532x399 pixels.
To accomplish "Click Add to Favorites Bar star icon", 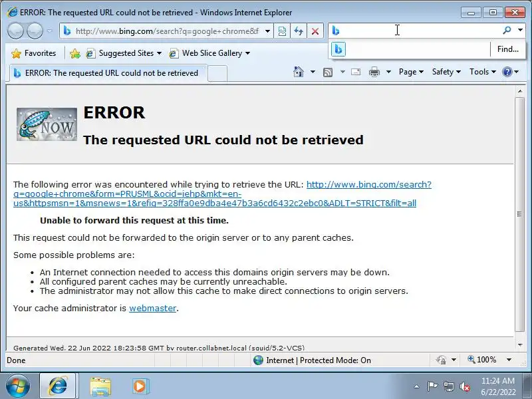I will tap(75, 53).
